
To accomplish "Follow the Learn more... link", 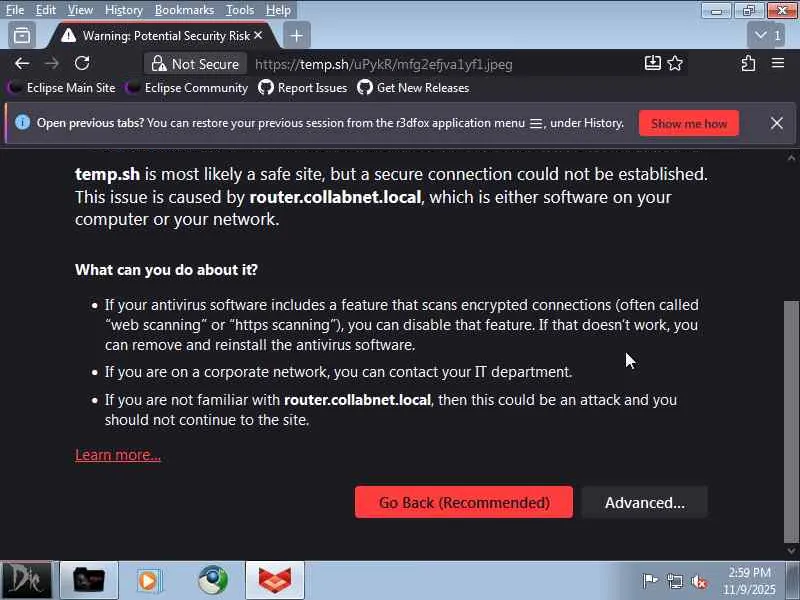I will [x=118, y=455].
